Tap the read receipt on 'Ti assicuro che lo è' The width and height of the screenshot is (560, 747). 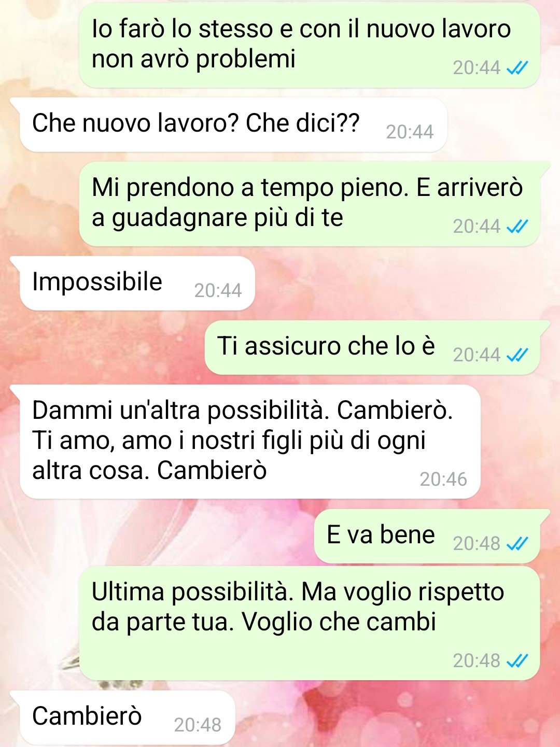pyautogui.click(x=517, y=355)
